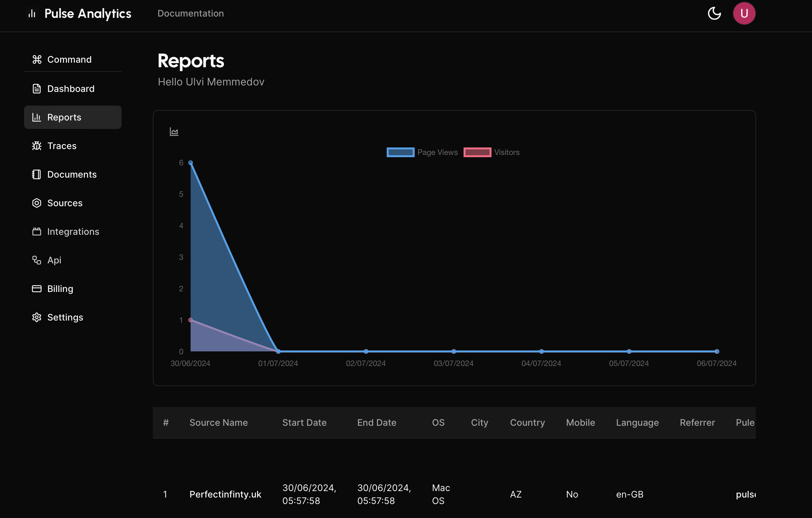812x518 pixels.
Task: Open the Integrations page
Action: coord(73,232)
